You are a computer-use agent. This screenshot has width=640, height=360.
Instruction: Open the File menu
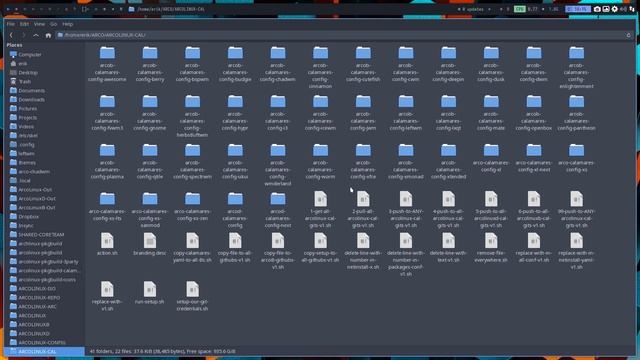[11, 24]
